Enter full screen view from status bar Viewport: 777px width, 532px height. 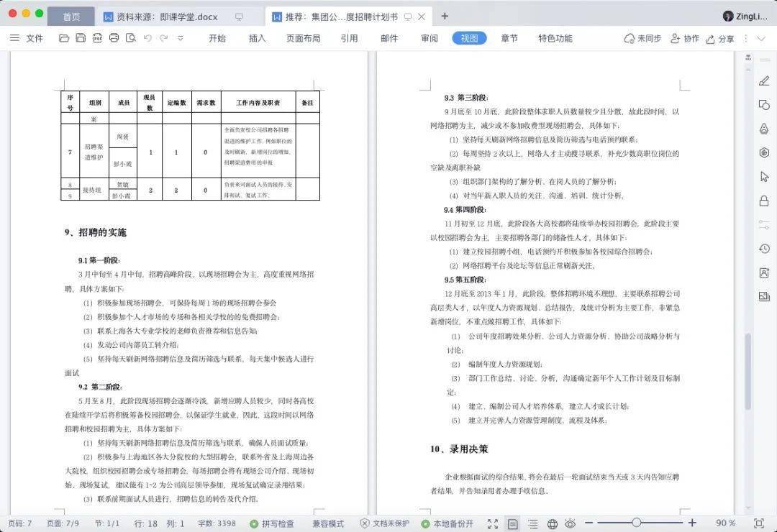[493, 523]
